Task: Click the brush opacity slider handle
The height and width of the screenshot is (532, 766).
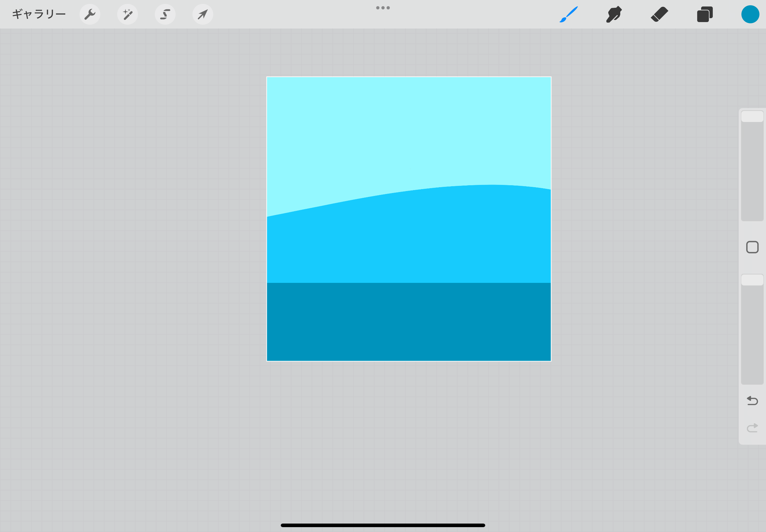Action: pyautogui.click(x=752, y=280)
